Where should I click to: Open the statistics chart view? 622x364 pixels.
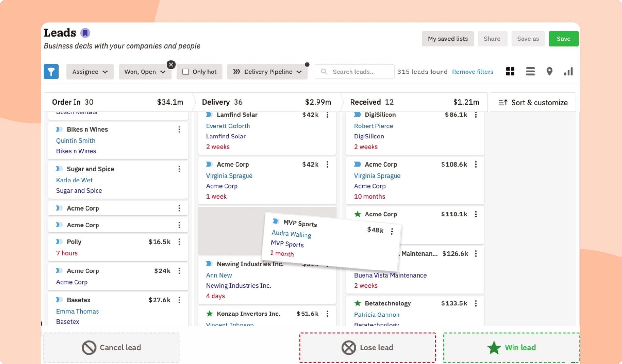click(x=569, y=71)
